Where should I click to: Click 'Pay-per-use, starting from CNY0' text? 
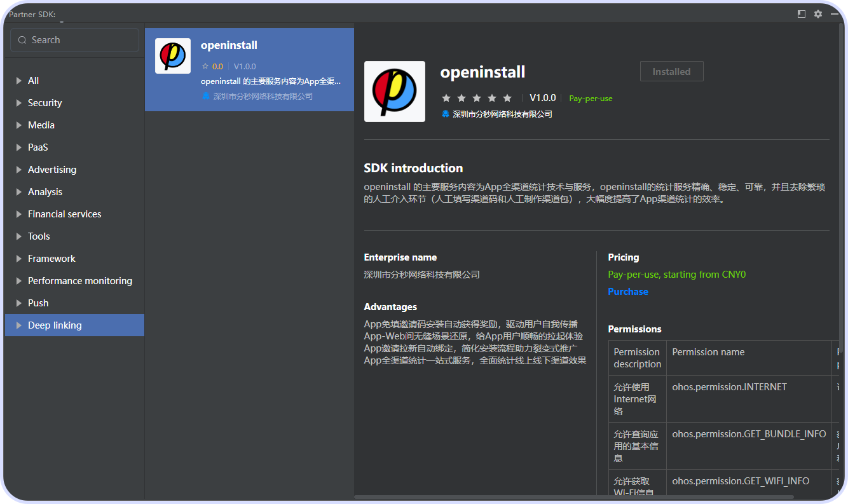click(x=677, y=275)
